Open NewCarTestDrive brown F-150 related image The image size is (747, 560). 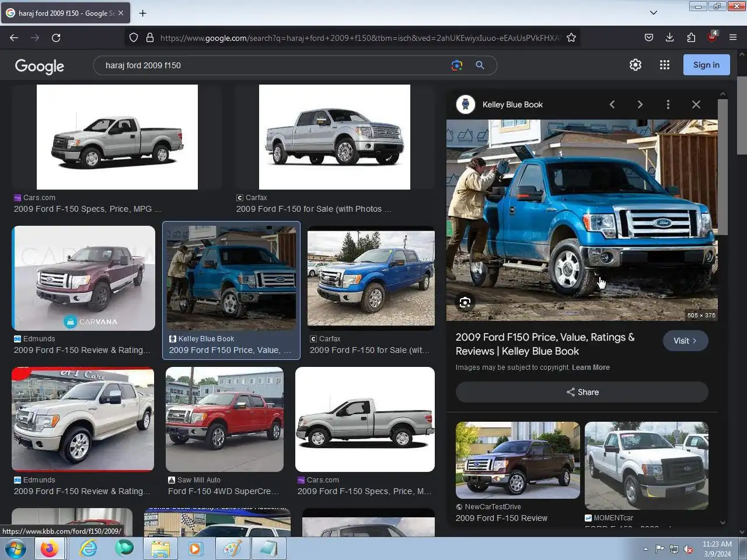click(x=518, y=460)
